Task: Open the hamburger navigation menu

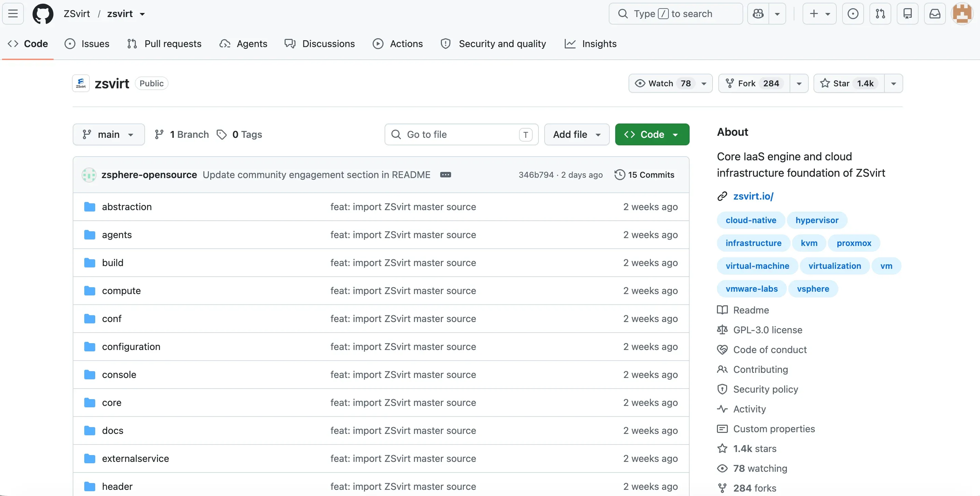Action: [x=13, y=14]
